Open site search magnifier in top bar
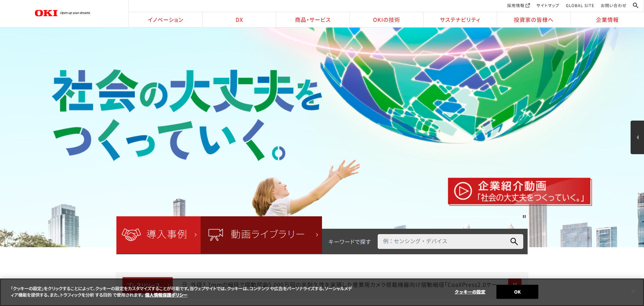 pos(635,5)
